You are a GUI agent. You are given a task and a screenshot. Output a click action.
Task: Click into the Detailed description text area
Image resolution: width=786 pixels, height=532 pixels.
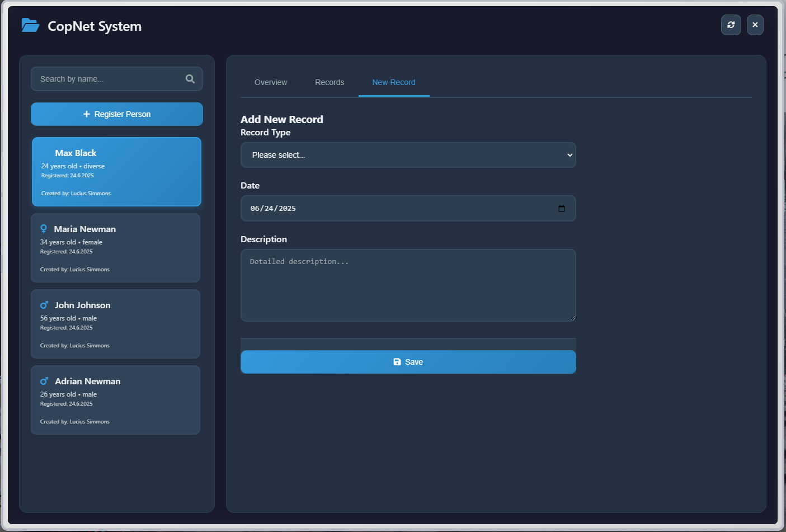tap(408, 285)
